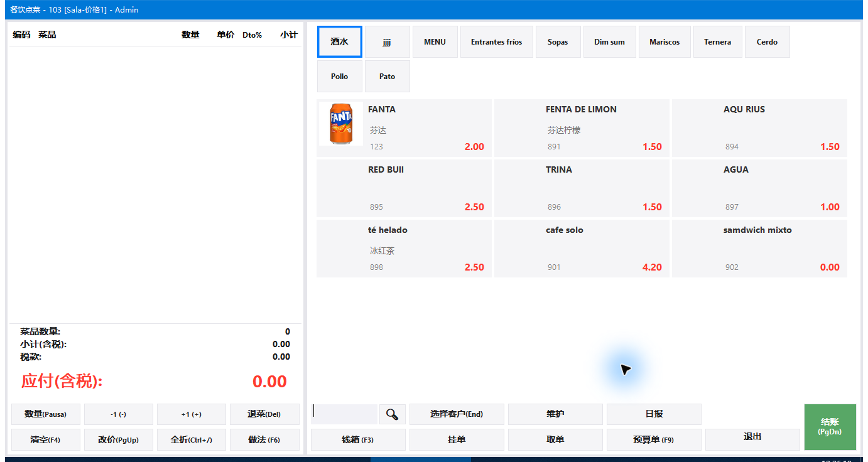The image size is (868, 462).
Task: Click the 退菜(Del) remove dish button
Action: (x=264, y=414)
